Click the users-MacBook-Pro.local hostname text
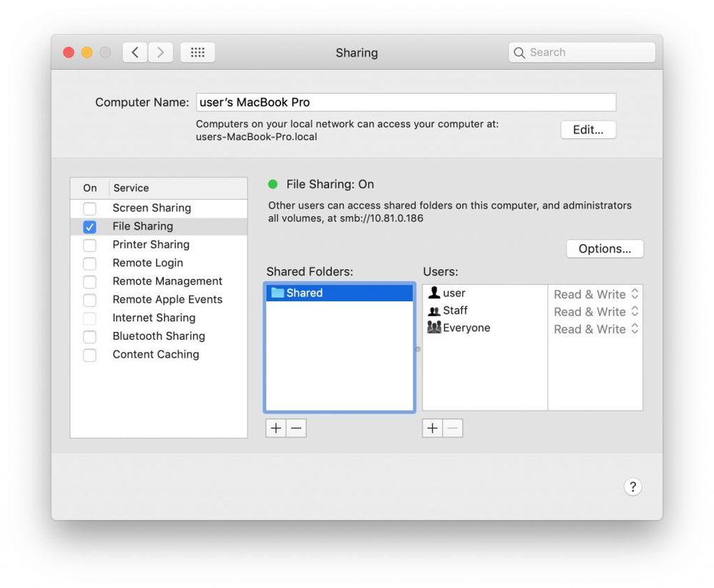 [256, 137]
